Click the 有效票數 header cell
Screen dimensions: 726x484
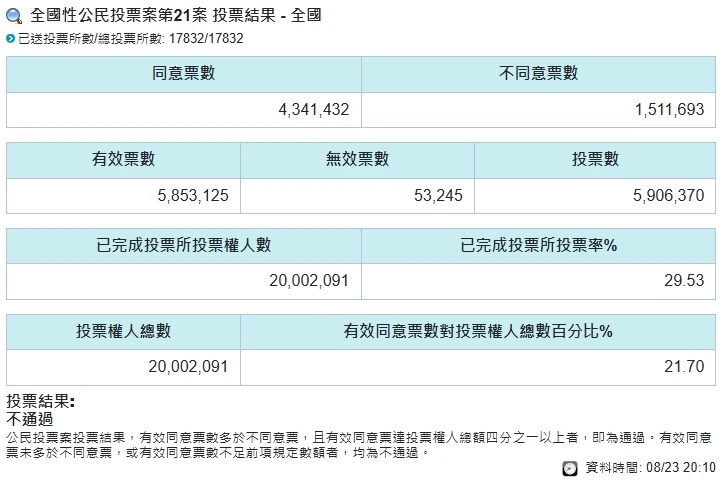[123, 159]
